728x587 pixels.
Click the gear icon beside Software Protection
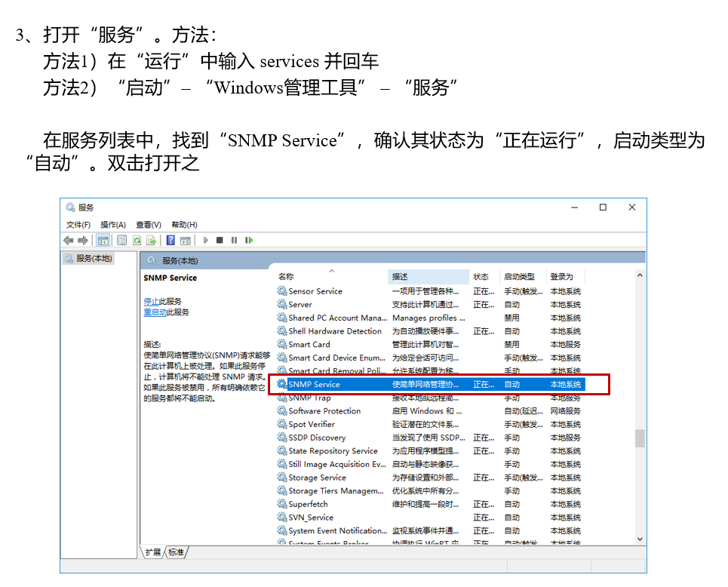[282, 410]
